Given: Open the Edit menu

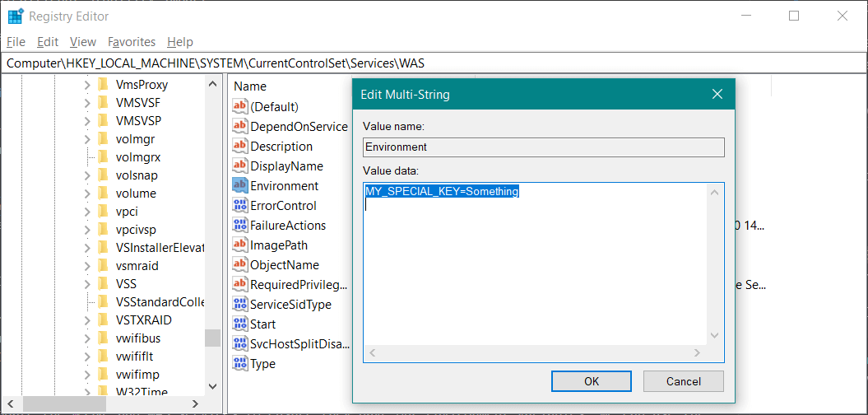Looking at the screenshot, I should pos(48,41).
